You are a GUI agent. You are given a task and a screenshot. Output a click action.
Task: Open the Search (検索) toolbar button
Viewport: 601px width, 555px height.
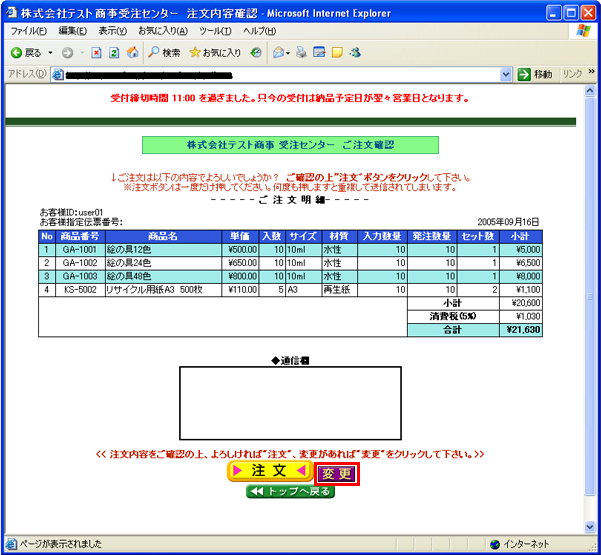tap(164, 53)
